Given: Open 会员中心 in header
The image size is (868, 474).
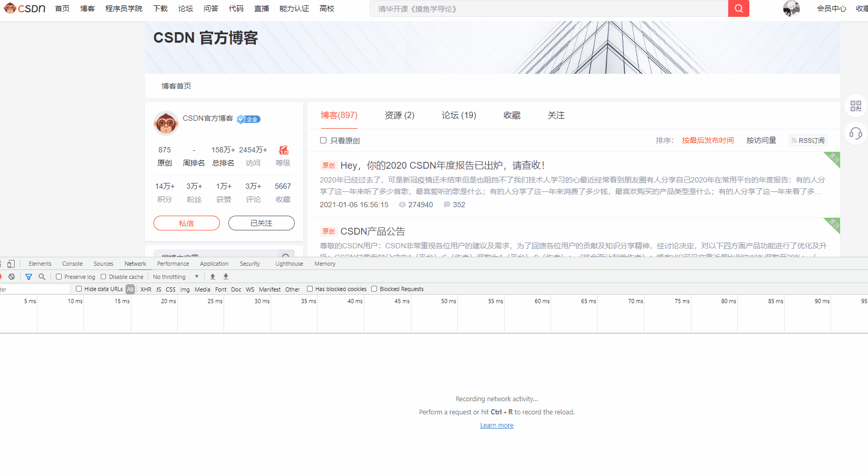Looking at the screenshot, I should point(832,8).
